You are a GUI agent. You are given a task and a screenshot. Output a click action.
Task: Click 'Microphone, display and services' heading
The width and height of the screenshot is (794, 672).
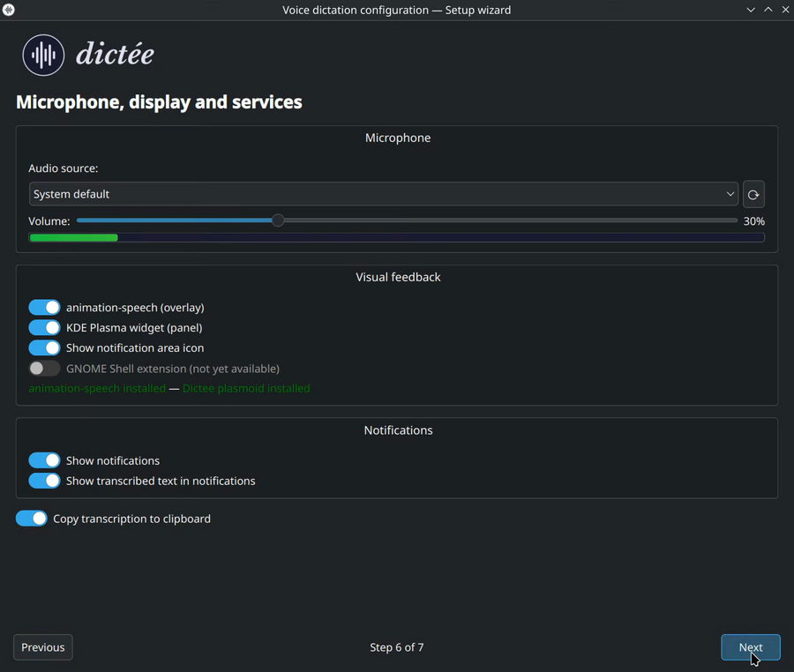pyautogui.click(x=159, y=102)
